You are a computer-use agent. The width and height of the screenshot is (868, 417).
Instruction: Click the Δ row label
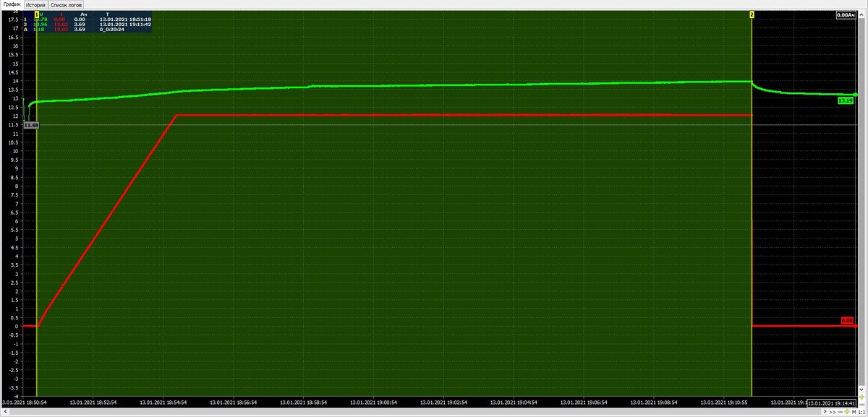25,30
